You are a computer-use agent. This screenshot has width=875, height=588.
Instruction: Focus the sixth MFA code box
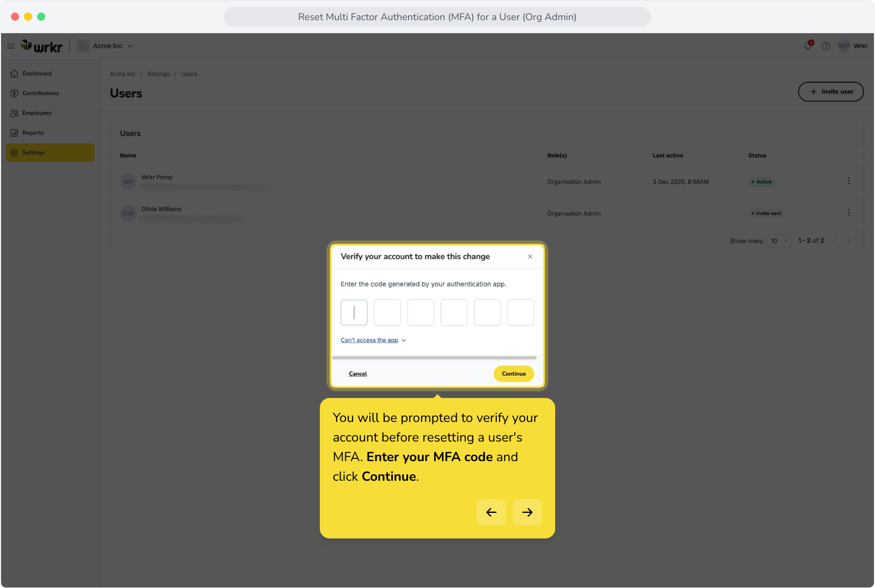pyautogui.click(x=521, y=313)
